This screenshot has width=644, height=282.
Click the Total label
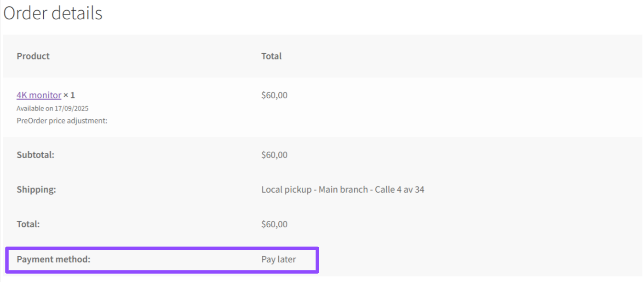click(x=28, y=224)
